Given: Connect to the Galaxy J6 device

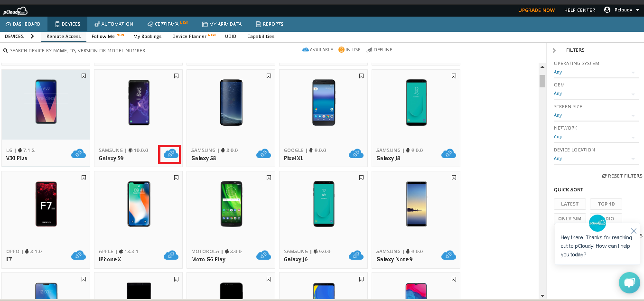Looking at the screenshot, I should pos(356,255).
